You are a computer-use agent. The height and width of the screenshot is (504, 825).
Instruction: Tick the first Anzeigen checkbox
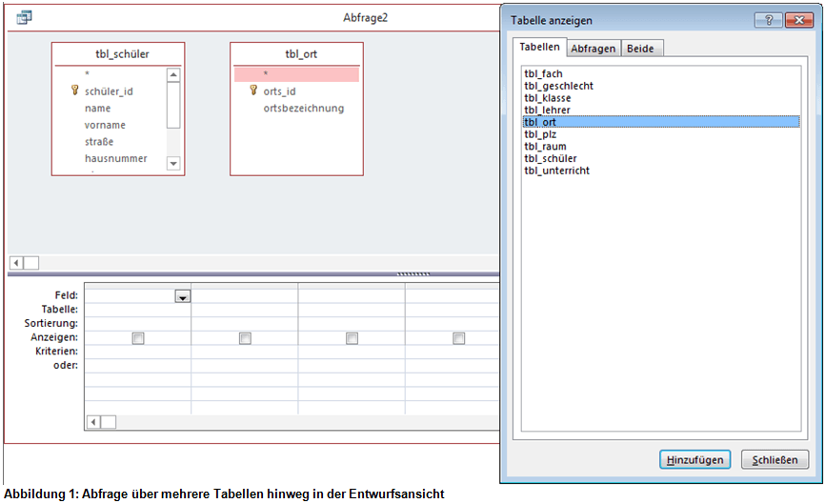coord(138,338)
